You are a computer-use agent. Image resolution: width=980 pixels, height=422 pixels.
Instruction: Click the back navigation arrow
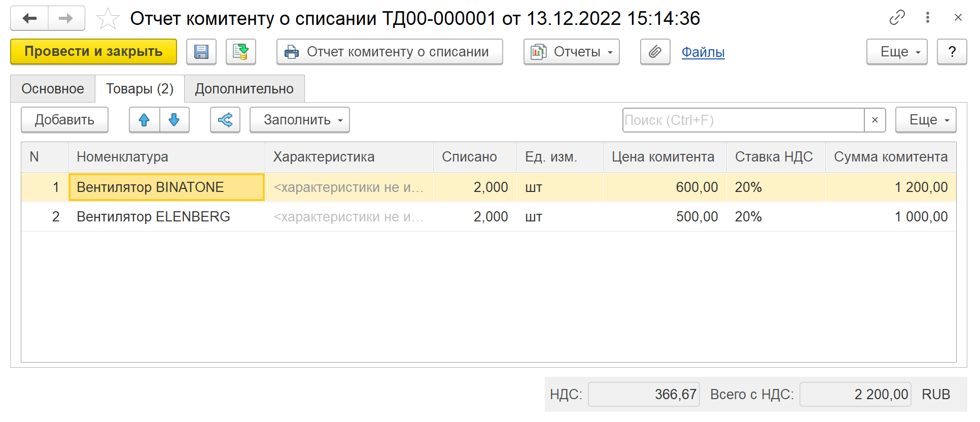(x=29, y=19)
